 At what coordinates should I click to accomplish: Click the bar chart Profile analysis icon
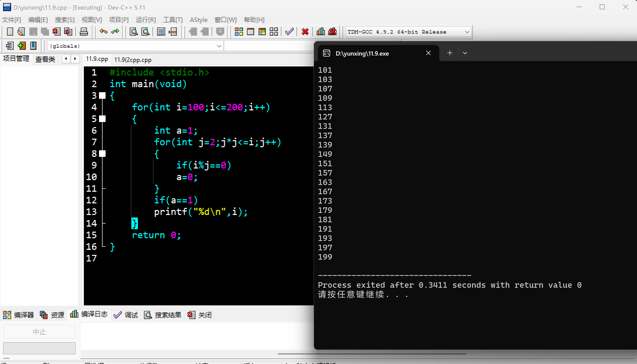click(321, 32)
